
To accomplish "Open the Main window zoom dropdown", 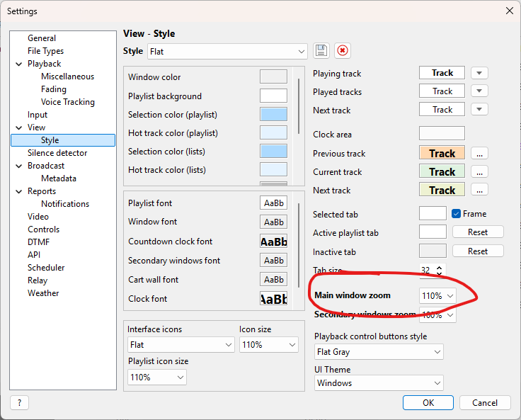I will (437, 295).
